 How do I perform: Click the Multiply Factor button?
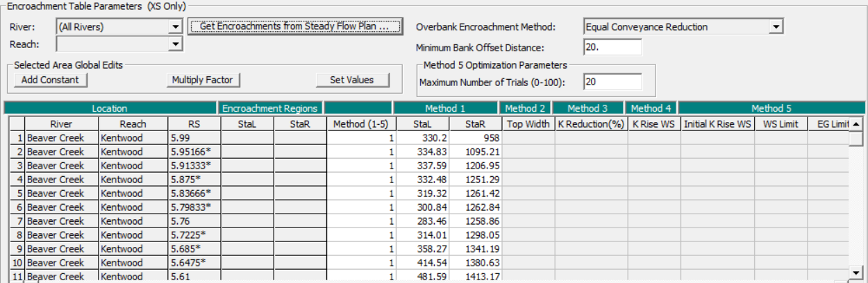[x=203, y=80]
